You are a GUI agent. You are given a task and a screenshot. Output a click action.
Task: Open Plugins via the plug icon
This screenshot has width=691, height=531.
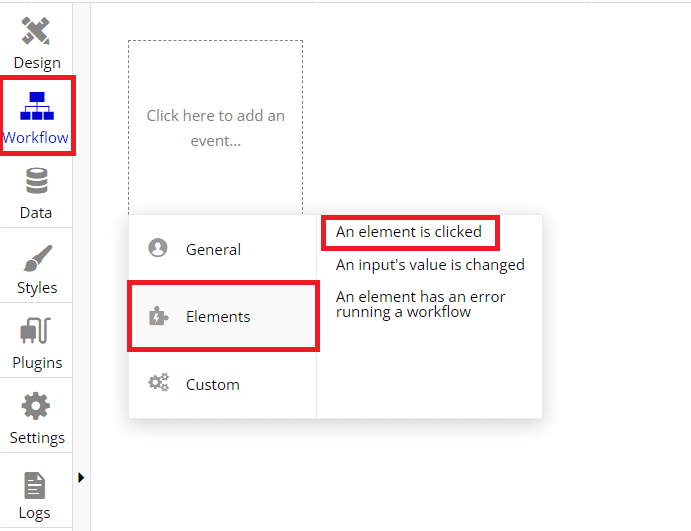(x=36, y=332)
